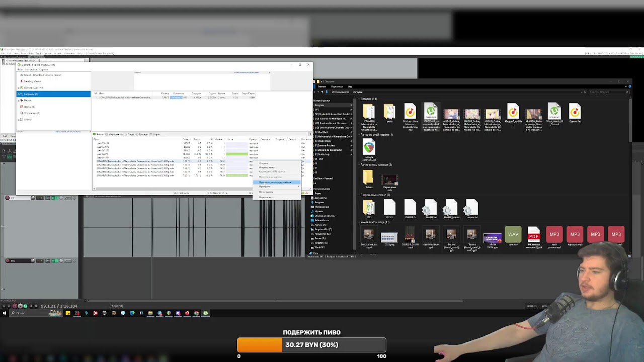Image resolution: width=644 pixels, height=362 pixels.
Task: Select Ленты (0) in uTorrent sidebar
Action: (29, 107)
